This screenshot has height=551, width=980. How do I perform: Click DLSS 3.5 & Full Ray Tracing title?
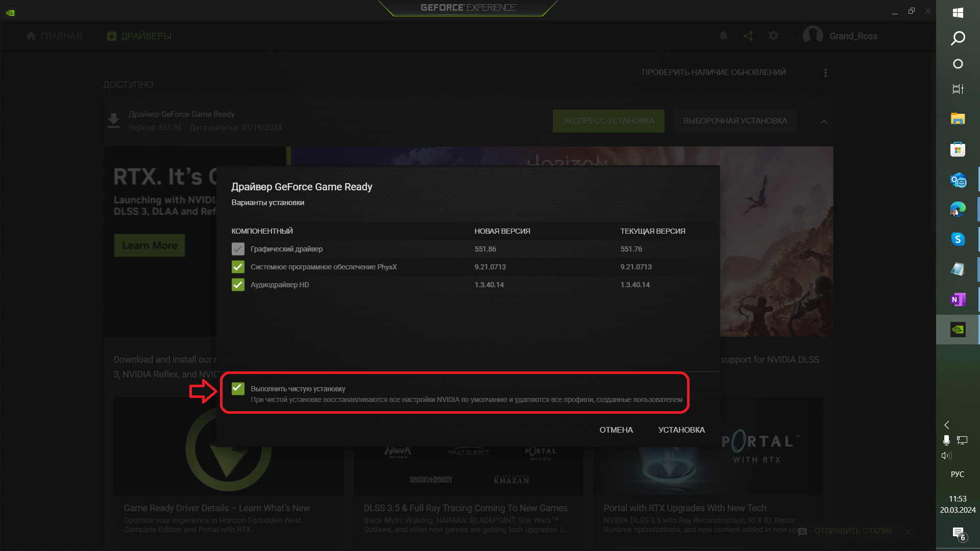465,508
